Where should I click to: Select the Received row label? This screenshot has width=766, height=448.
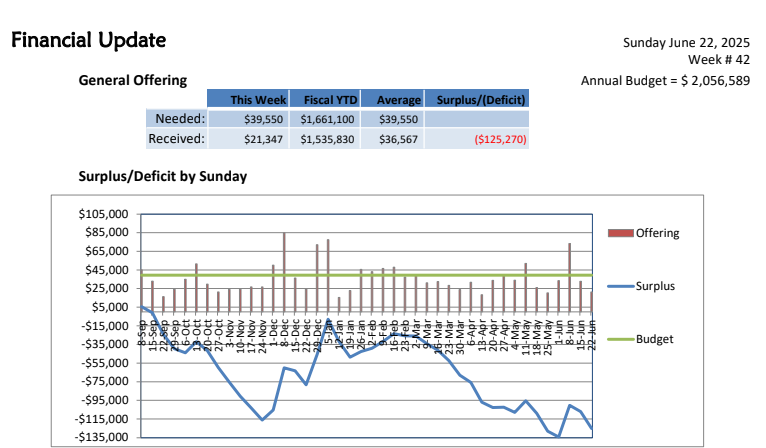[x=177, y=138]
